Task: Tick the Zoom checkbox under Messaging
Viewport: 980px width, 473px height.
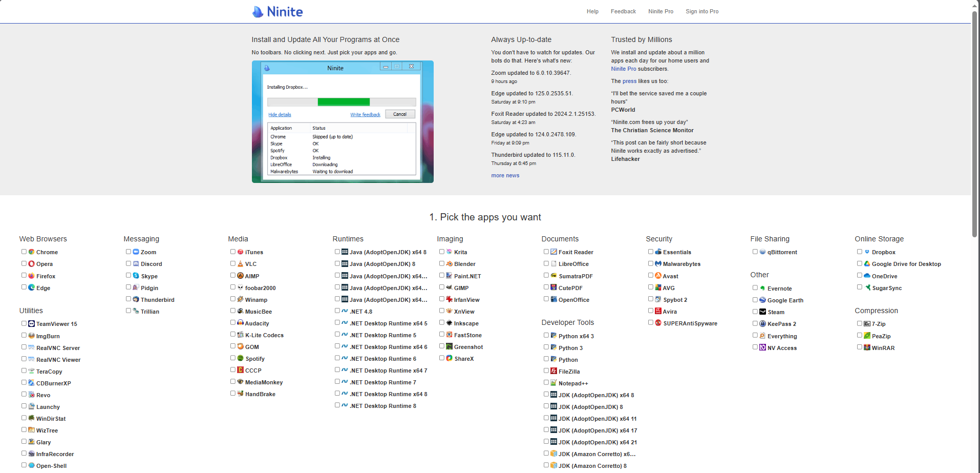Action: [129, 252]
